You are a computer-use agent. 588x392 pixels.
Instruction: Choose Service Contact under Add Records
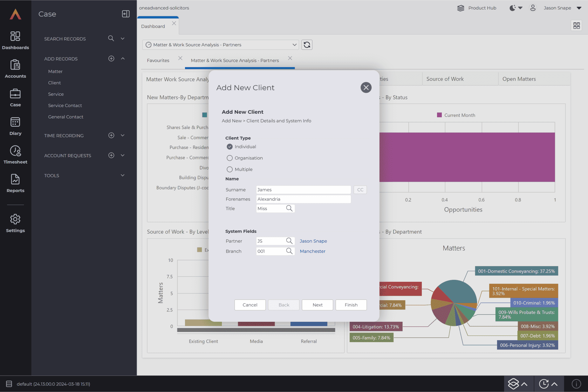(x=65, y=105)
